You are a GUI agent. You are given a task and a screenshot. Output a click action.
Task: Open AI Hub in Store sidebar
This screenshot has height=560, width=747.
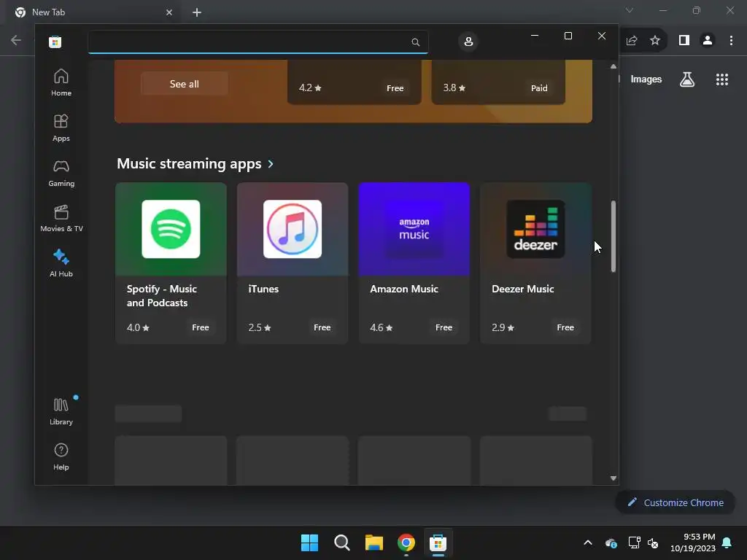point(61,263)
